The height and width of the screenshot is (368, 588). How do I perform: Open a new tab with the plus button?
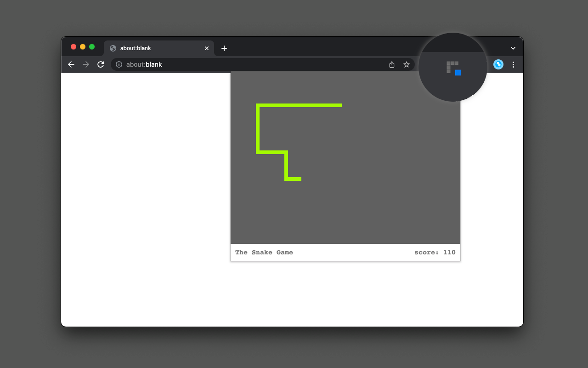click(224, 48)
